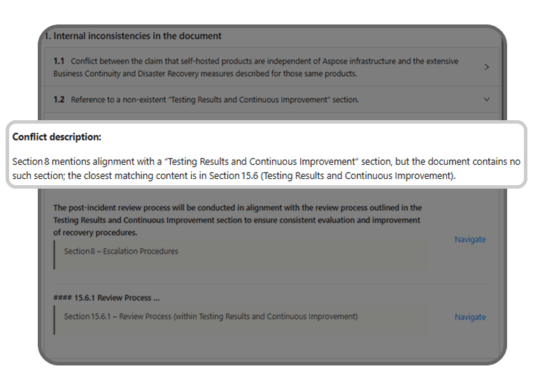Click "of recovery procedures." ending the bold excerpt
The width and height of the screenshot is (533, 392).
click(95, 233)
